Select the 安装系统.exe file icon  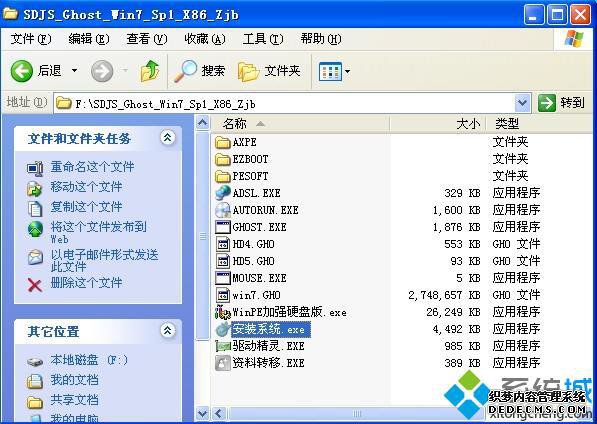tap(223, 329)
